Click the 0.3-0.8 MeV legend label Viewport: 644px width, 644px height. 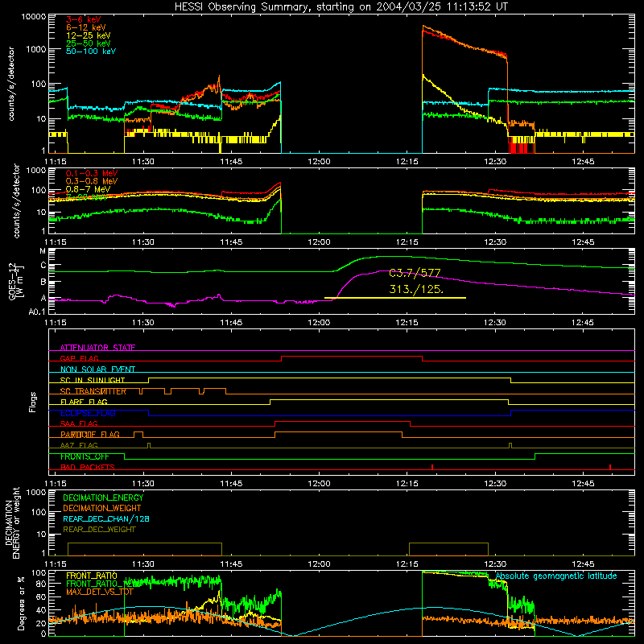[x=92, y=181]
